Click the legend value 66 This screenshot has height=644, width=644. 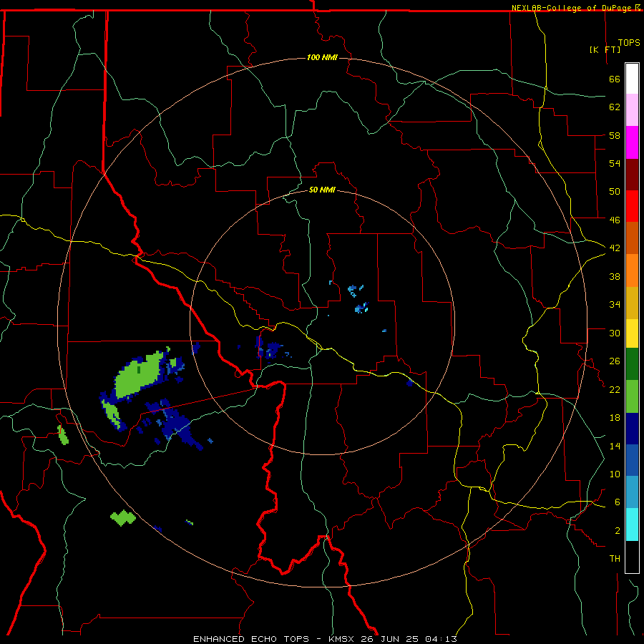615,79
